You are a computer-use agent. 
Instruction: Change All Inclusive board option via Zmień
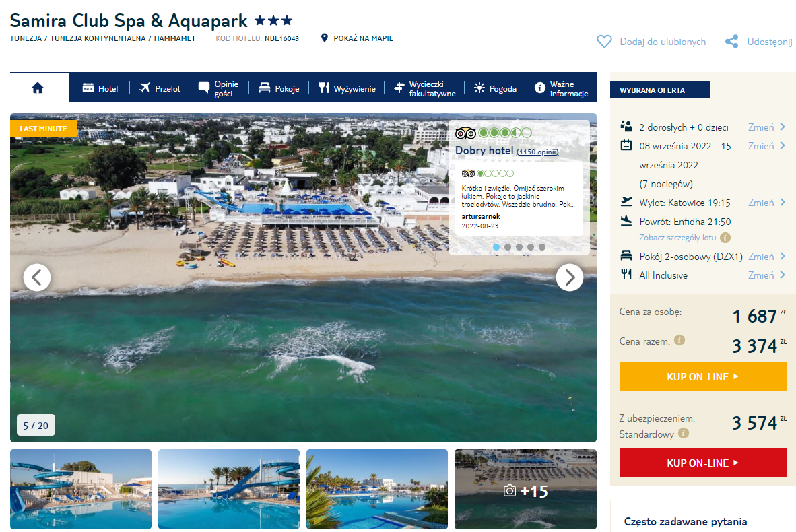[766, 275]
